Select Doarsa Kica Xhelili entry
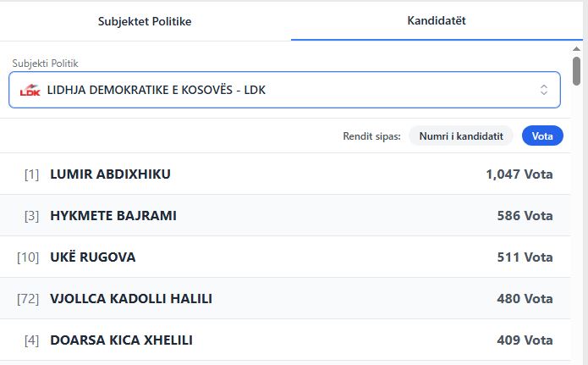588x365 pixels. coord(122,340)
